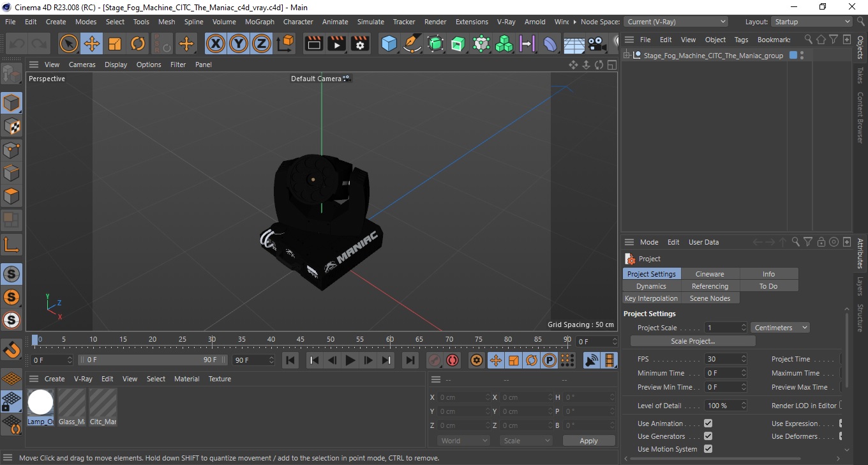Viewport: 868px width, 465px height.
Task: Activate the Scale tool
Action: tap(115, 43)
